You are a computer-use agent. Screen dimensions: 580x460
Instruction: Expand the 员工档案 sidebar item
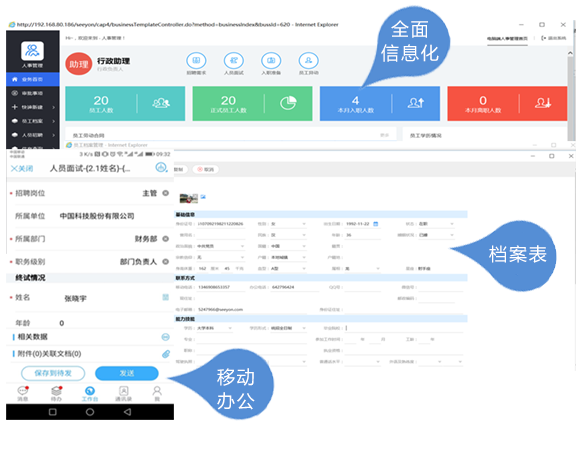[33, 121]
